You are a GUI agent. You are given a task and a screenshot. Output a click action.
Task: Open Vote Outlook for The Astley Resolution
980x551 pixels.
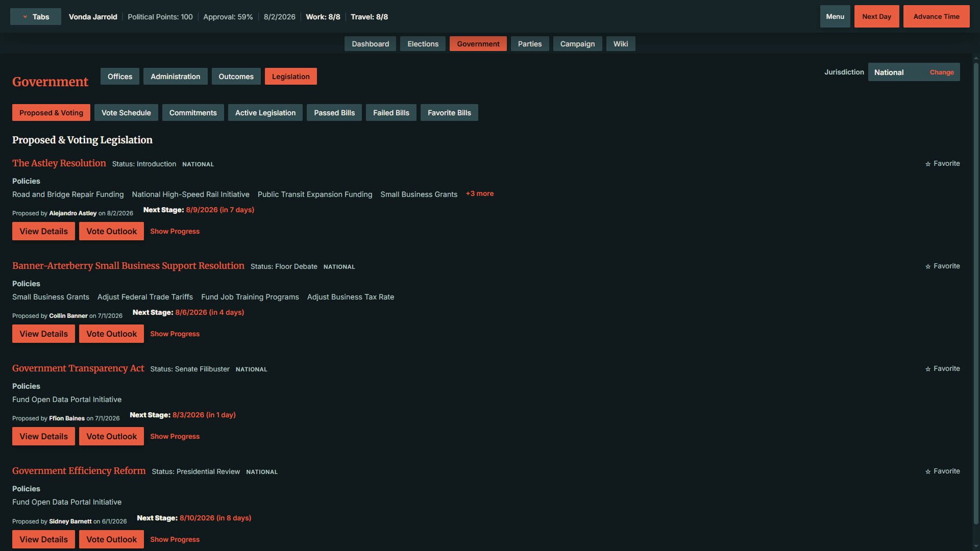pos(111,231)
